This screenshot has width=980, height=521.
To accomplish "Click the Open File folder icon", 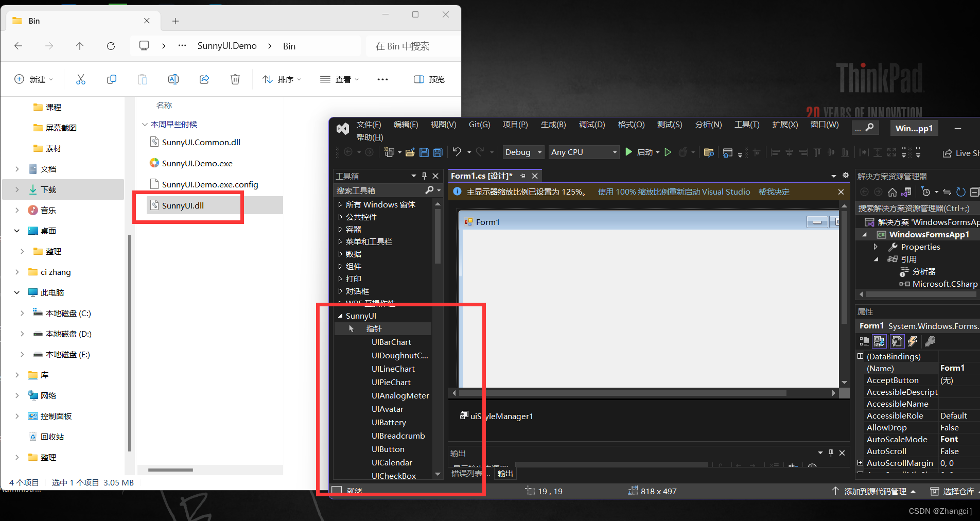I will pos(410,152).
